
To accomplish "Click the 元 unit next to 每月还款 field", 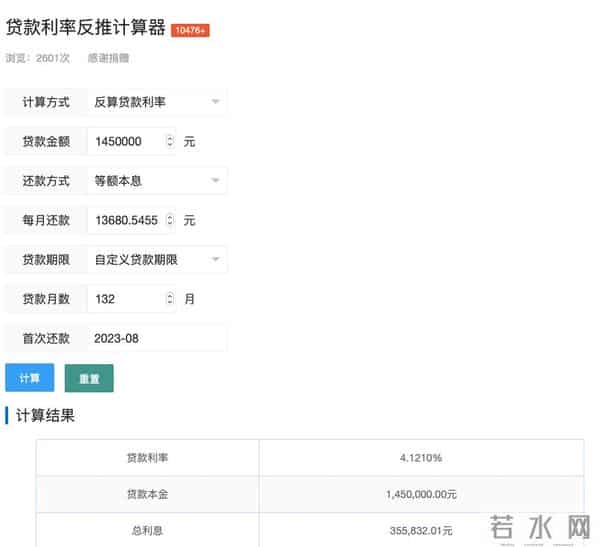I will point(189,220).
